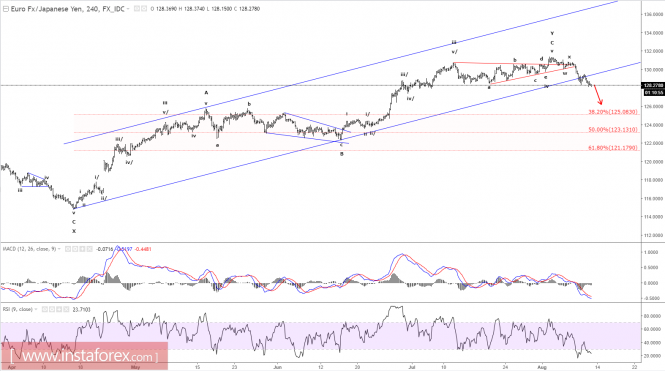Click the 132.0000 price axis label
Viewport: 665px width, 371px height.
point(654,51)
